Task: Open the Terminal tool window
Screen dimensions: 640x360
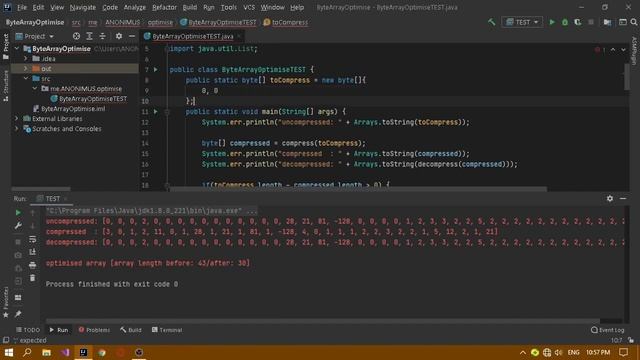Action: [x=167, y=330]
